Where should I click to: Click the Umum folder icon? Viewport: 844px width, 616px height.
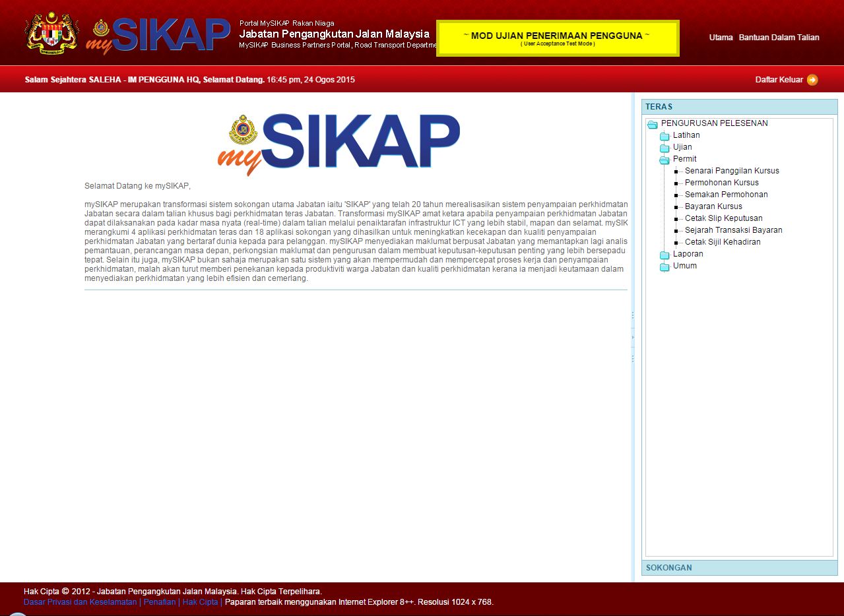coord(665,266)
